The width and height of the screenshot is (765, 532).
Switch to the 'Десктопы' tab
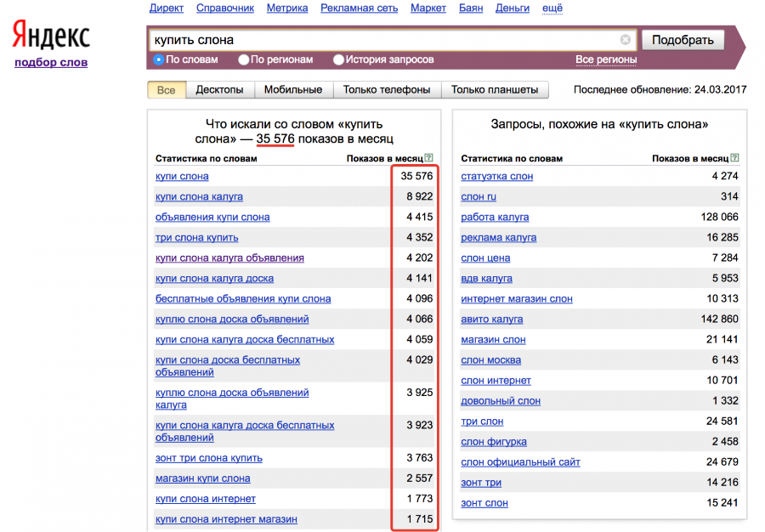pos(219,90)
